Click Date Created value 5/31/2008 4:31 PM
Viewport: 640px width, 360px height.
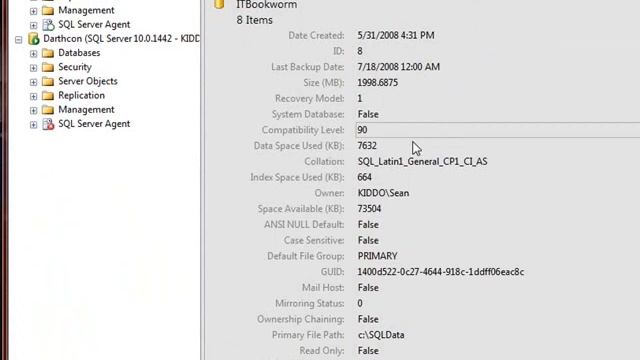pos(396,36)
